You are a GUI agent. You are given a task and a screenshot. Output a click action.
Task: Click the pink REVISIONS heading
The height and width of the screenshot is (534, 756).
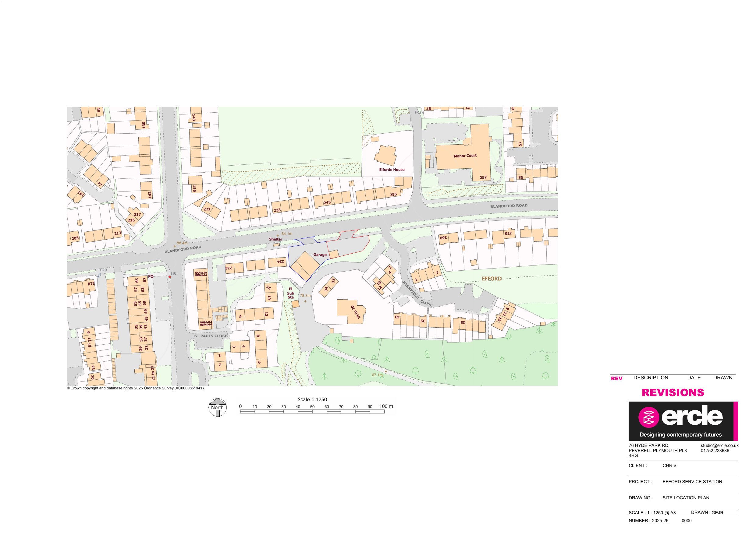pos(673,392)
